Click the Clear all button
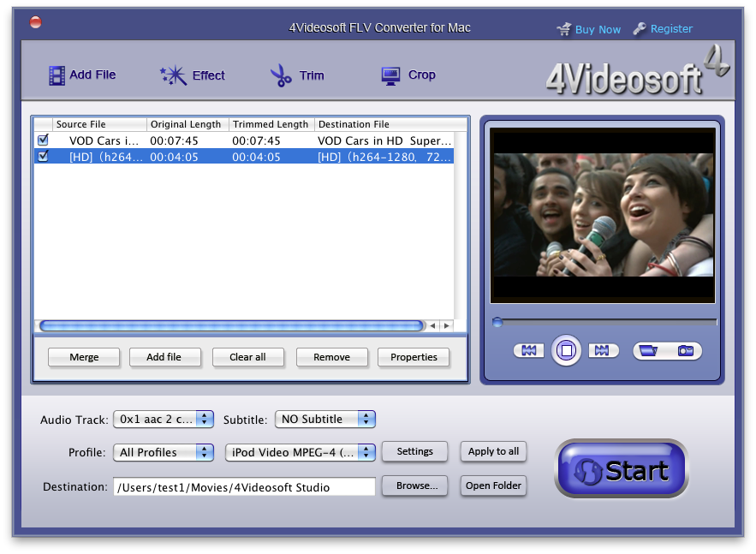Viewport: 756px width, 554px height. [247, 357]
